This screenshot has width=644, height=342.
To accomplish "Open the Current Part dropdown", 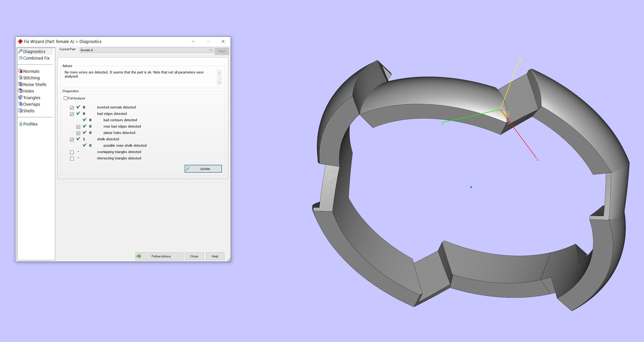I will point(146,50).
